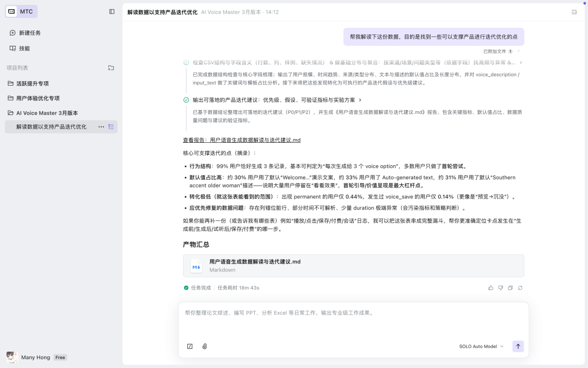Click the Markdown file icon in 产物汇总
The width and height of the screenshot is (588, 368).
tap(196, 266)
